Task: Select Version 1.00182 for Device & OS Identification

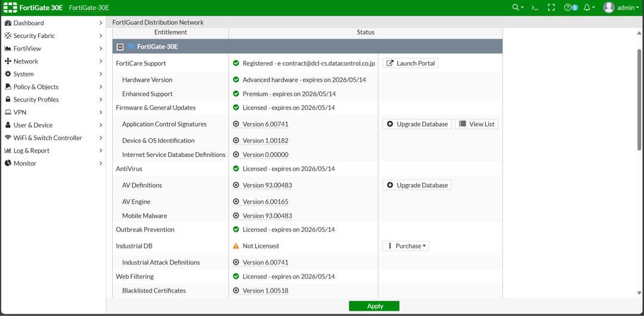Action: pyautogui.click(x=265, y=141)
